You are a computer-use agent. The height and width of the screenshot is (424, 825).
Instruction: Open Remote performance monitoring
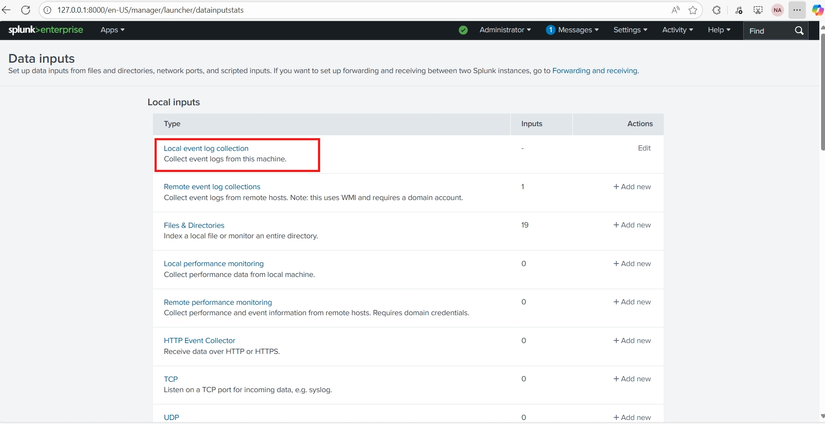click(218, 302)
